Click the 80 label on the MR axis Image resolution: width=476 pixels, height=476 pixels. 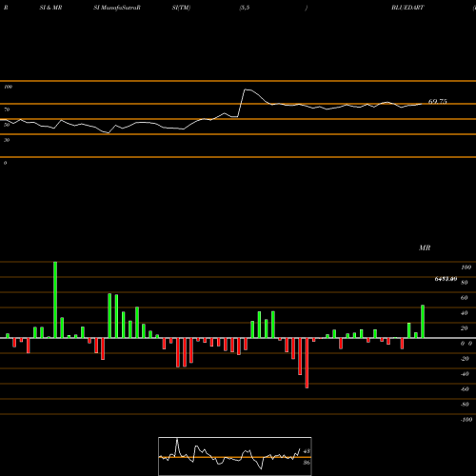coord(465,283)
